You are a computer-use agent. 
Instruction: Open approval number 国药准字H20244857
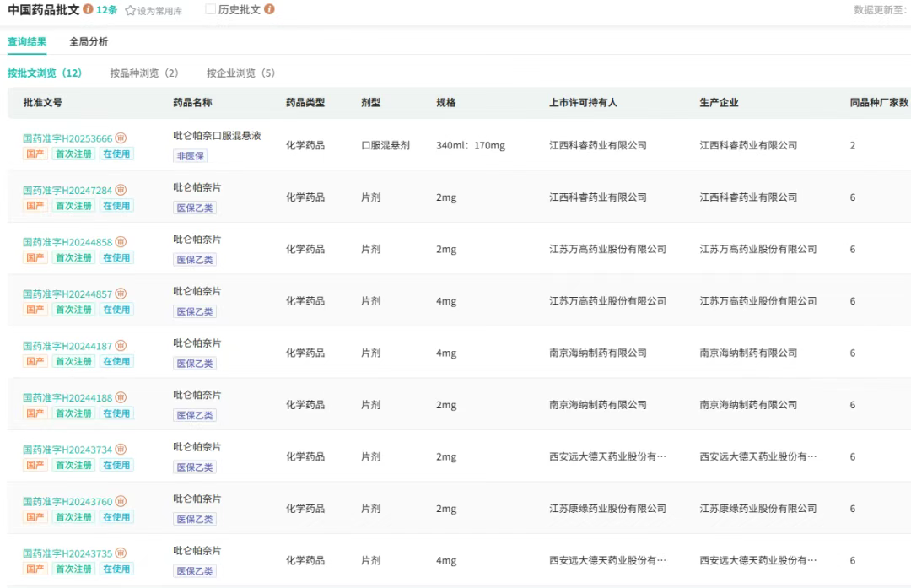point(67,294)
